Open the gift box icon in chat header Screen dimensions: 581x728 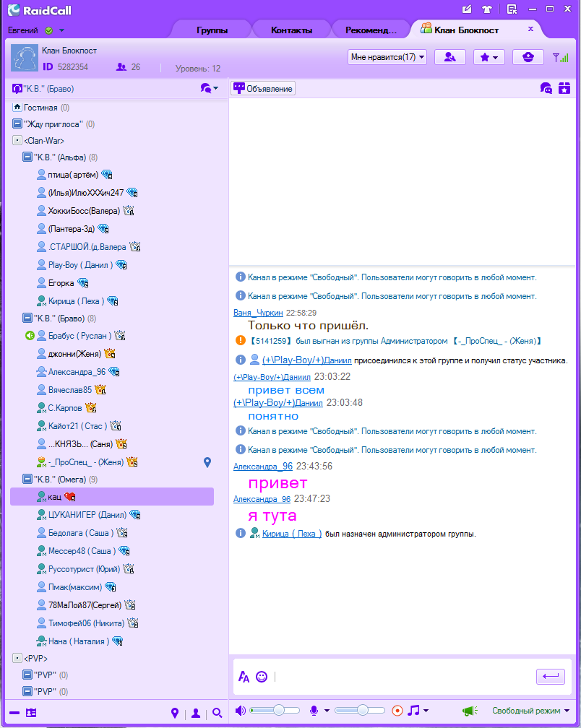(564, 88)
